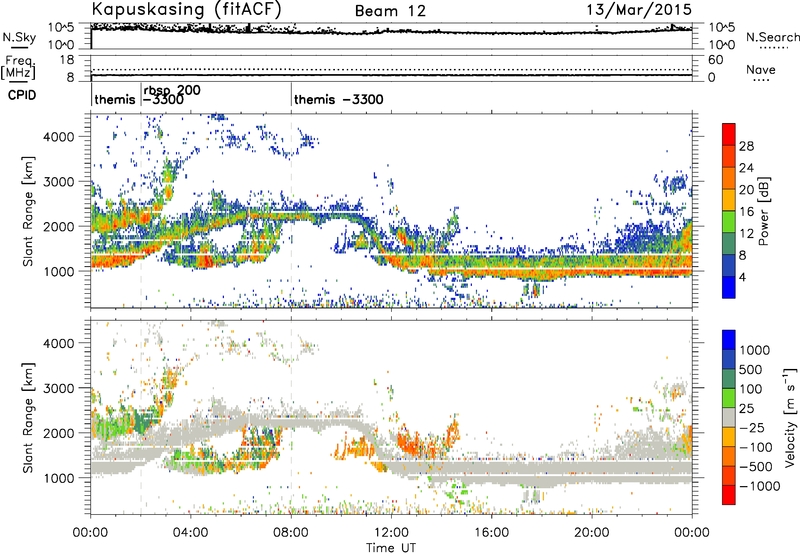Click the N.Search legend label

click(772, 37)
